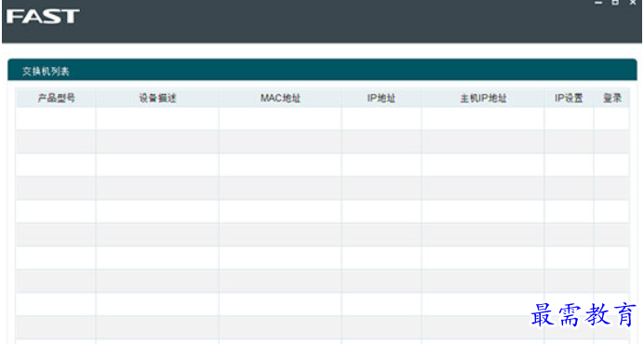Click first row cell under IP设置
Screen dimensions: 644x344
[x=570, y=119]
